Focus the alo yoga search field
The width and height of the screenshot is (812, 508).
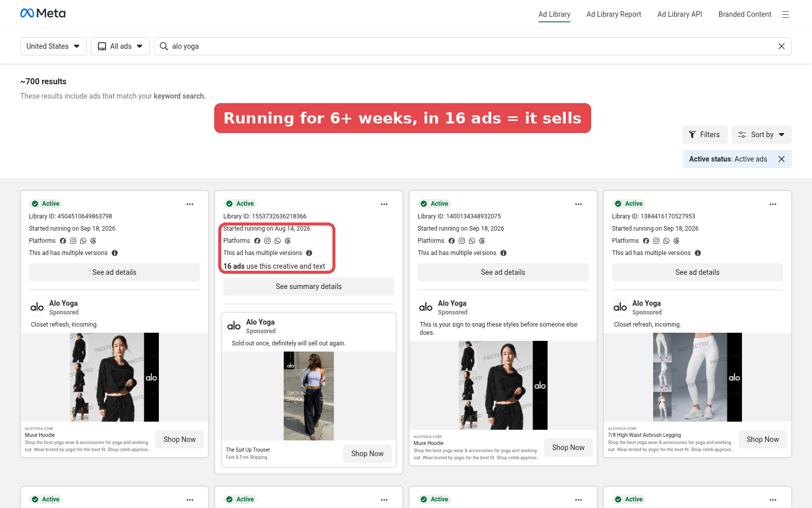(472, 46)
